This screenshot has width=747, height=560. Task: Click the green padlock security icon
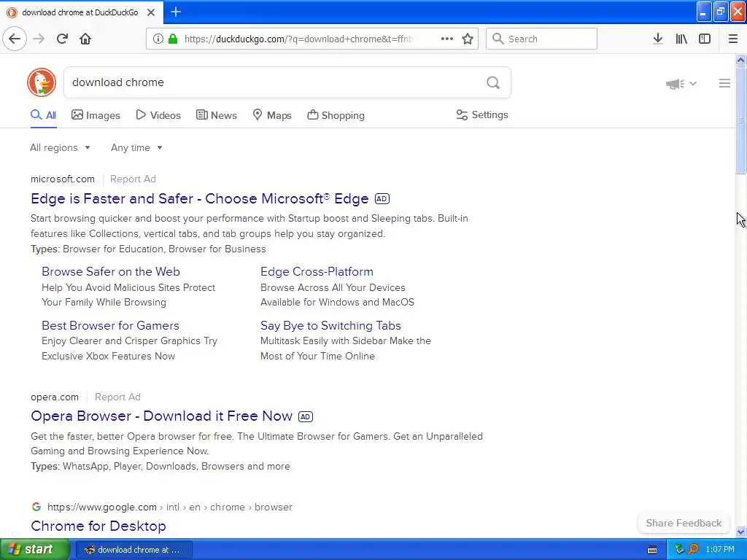coord(172,39)
